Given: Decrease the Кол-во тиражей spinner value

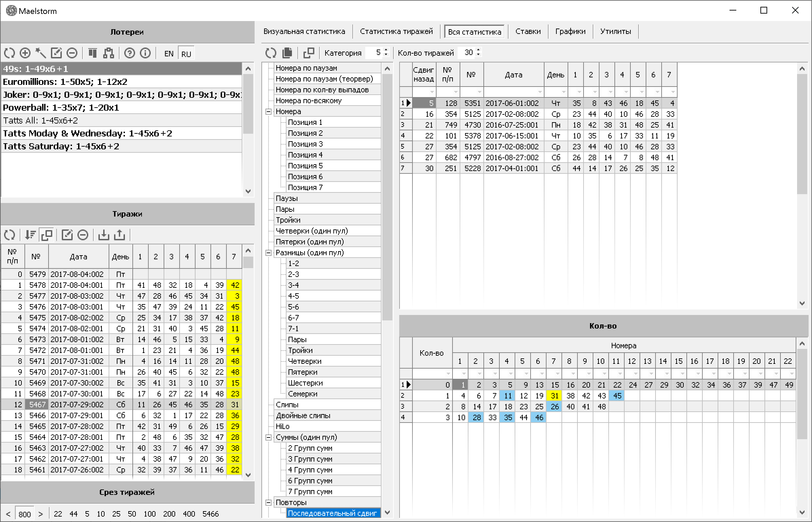Looking at the screenshot, I should (478, 55).
